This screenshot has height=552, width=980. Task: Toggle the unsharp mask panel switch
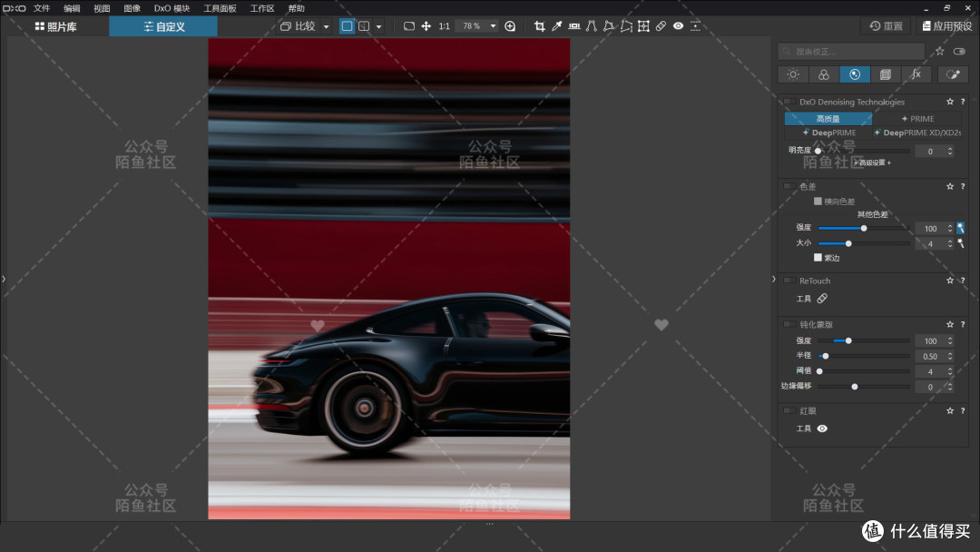(x=790, y=324)
